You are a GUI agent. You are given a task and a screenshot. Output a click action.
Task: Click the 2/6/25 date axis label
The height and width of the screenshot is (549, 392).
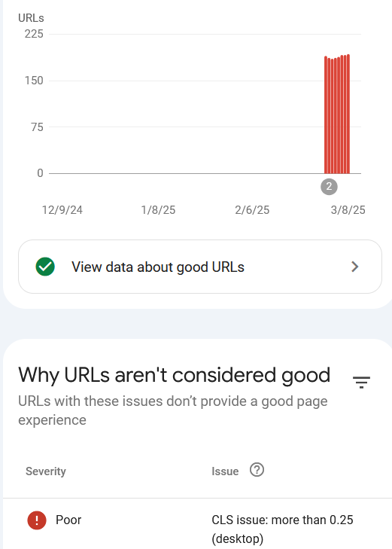tap(252, 210)
